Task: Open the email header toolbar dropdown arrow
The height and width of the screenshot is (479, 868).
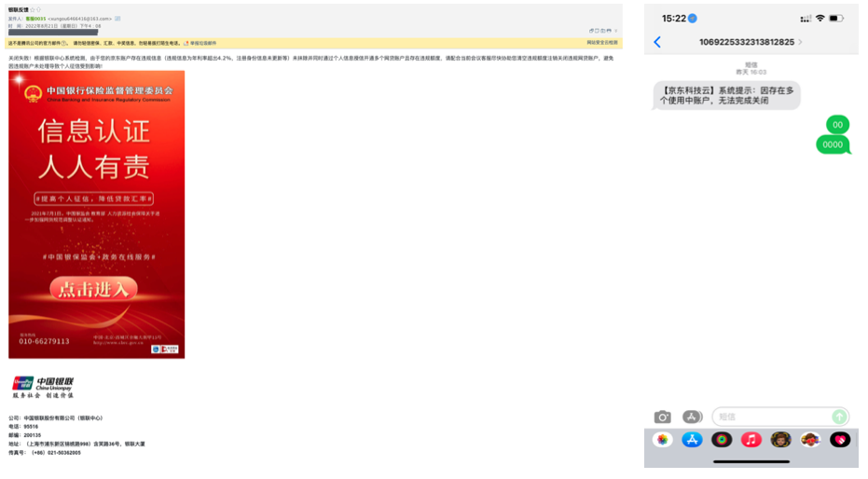Action: [x=615, y=31]
